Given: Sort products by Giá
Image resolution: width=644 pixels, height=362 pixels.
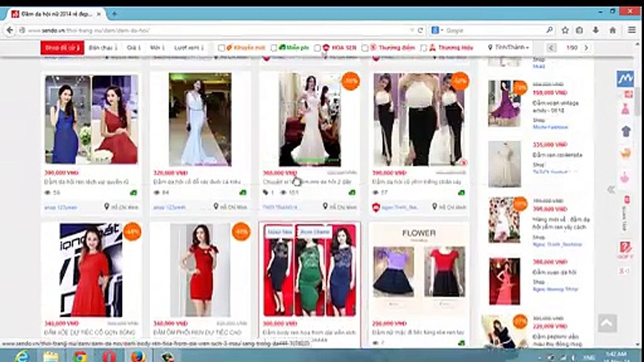Looking at the screenshot, I should [134, 48].
